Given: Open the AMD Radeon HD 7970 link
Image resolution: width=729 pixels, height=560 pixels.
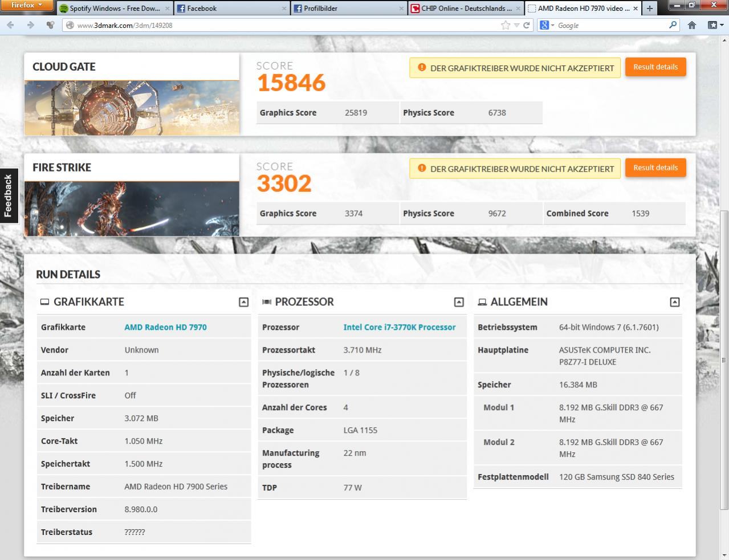Looking at the screenshot, I should click(165, 327).
